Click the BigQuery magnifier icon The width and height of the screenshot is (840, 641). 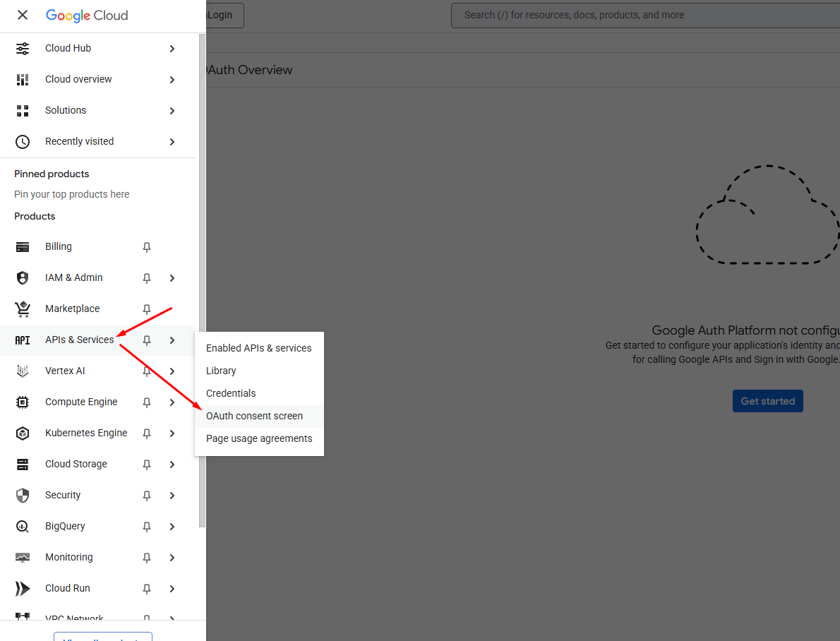(x=23, y=527)
